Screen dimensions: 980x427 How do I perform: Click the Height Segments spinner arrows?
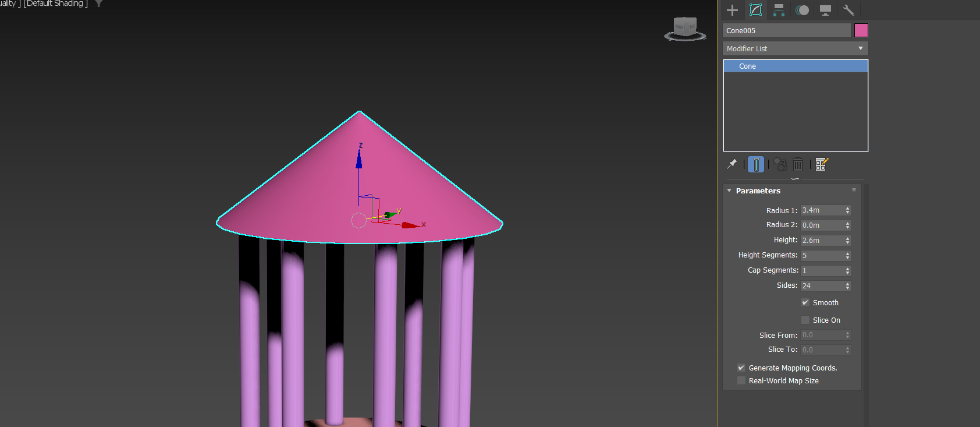(x=848, y=256)
